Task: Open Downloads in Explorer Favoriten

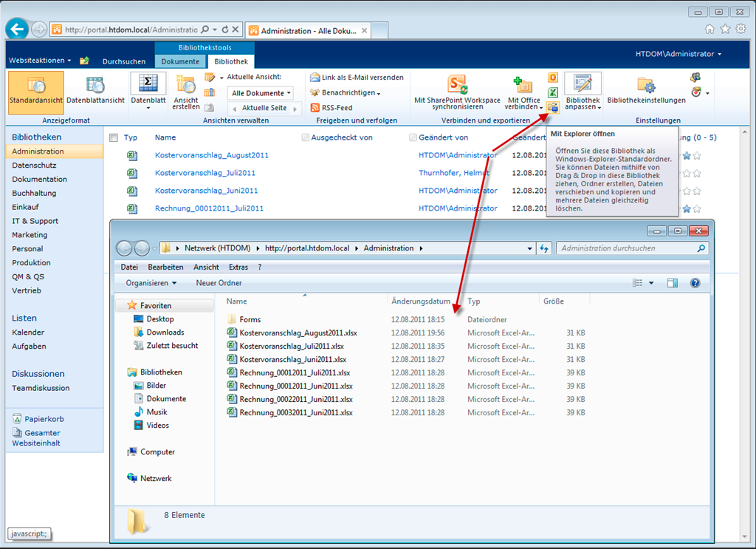Action: tap(165, 332)
